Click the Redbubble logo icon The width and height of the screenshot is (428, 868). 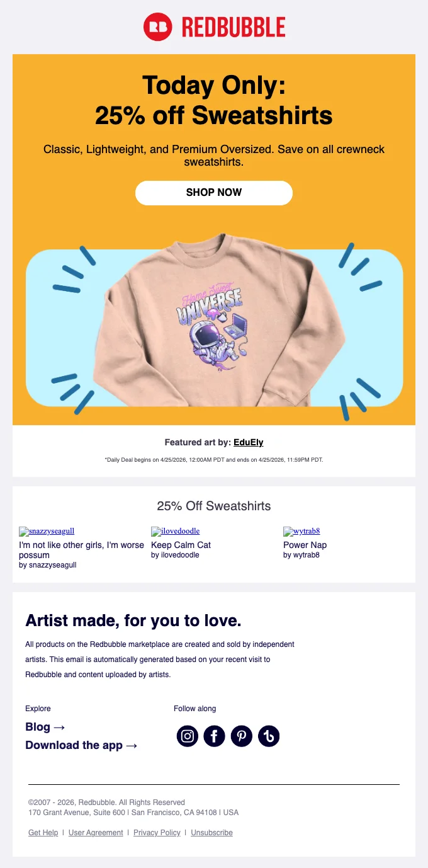point(158,27)
